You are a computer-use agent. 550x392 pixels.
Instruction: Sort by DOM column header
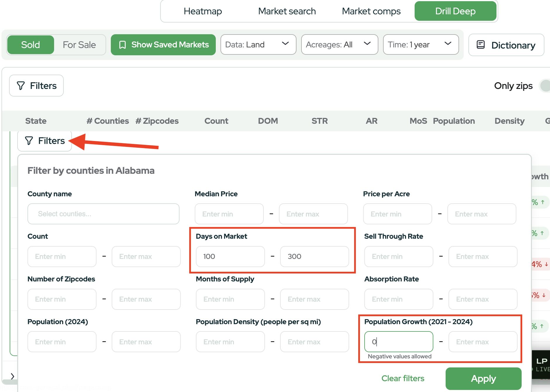268,121
